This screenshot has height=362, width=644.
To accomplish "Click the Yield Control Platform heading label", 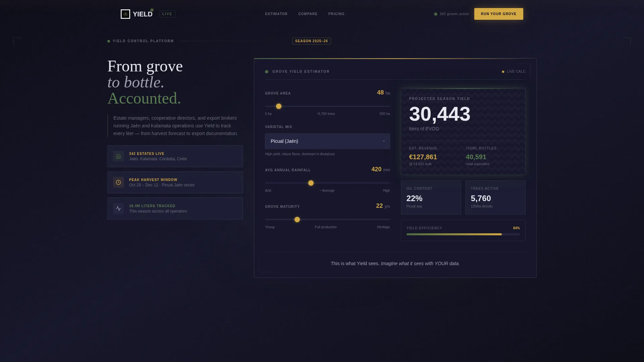I will click(143, 41).
